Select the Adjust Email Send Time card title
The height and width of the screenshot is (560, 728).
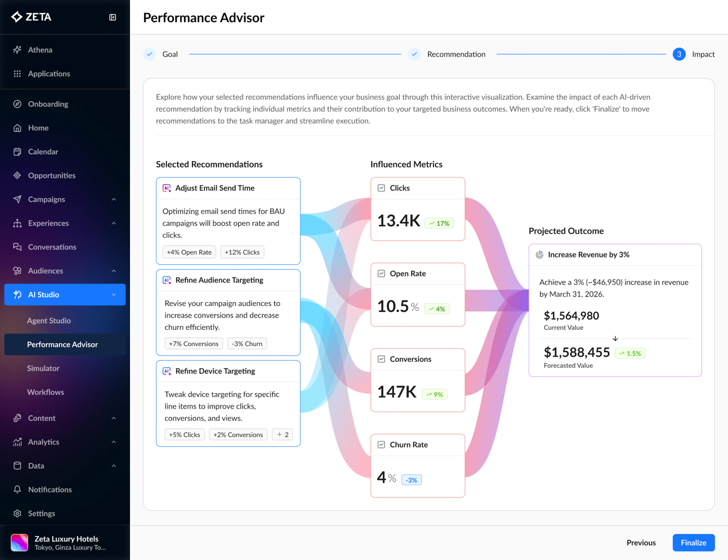[215, 188]
